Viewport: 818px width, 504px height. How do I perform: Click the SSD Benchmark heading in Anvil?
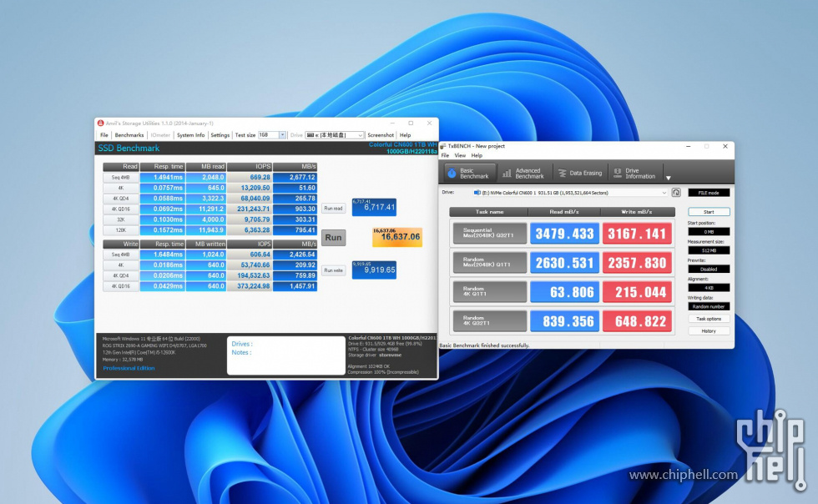tap(129, 149)
